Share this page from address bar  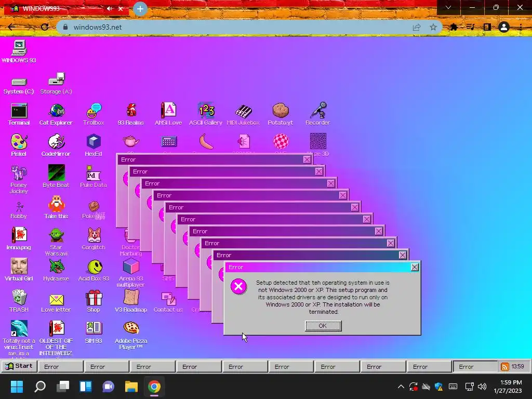click(416, 27)
